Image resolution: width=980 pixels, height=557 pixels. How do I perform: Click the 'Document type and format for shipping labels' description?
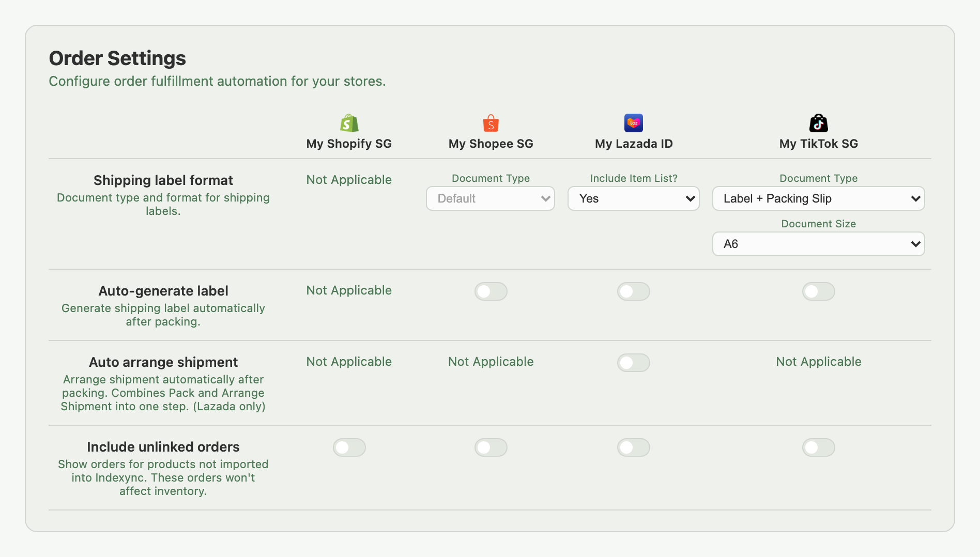click(163, 204)
